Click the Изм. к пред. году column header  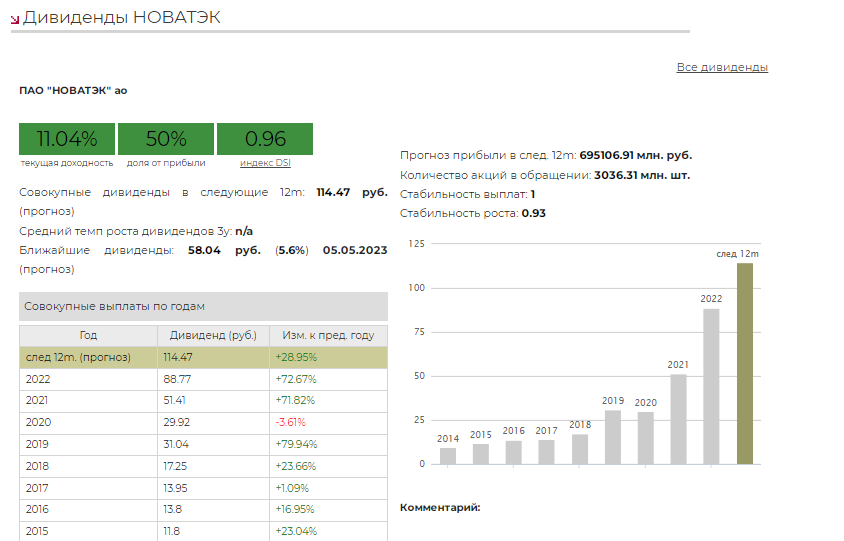tap(328, 335)
